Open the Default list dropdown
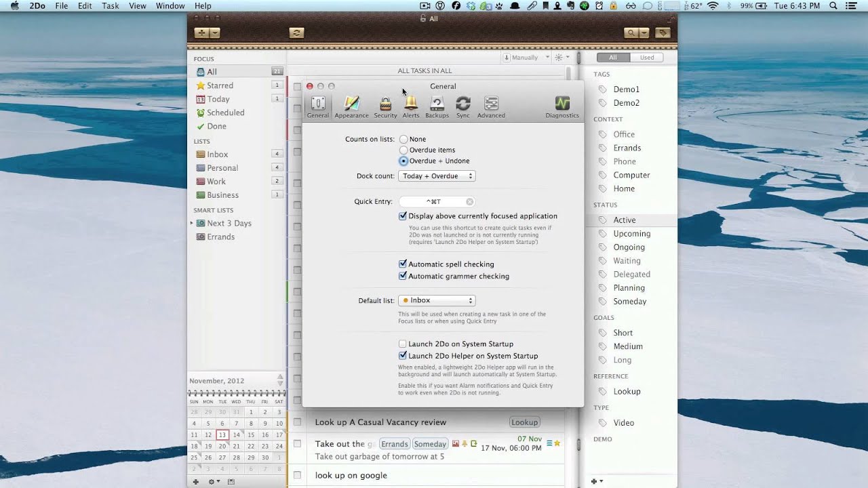This screenshot has height=488, width=868. [436, 300]
